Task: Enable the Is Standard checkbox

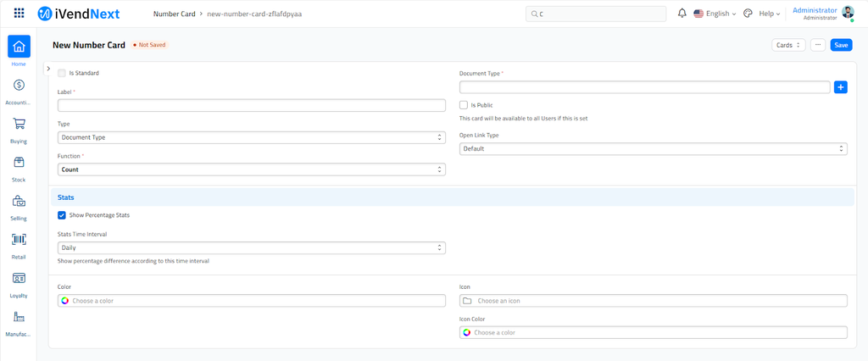Action: (62, 73)
